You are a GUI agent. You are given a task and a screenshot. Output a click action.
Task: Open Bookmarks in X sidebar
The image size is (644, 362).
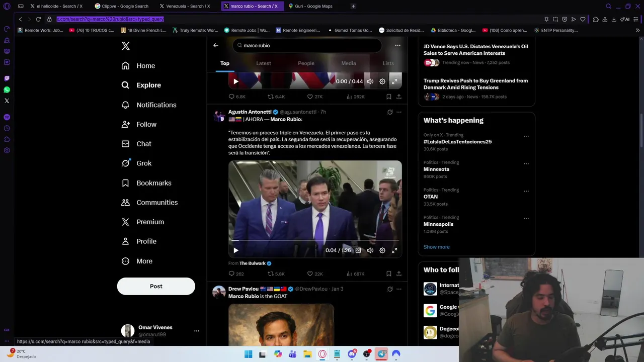(x=146, y=183)
